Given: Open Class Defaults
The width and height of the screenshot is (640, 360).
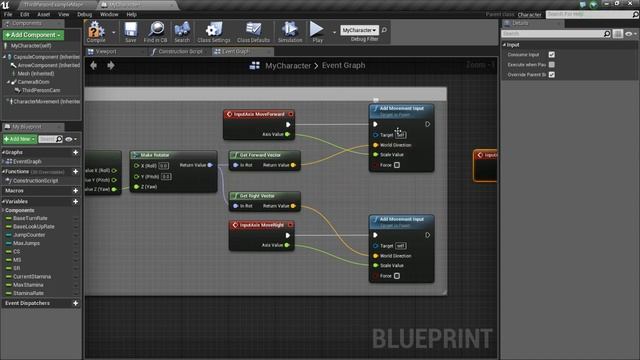Looking at the screenshot, I should click(253, 32).
